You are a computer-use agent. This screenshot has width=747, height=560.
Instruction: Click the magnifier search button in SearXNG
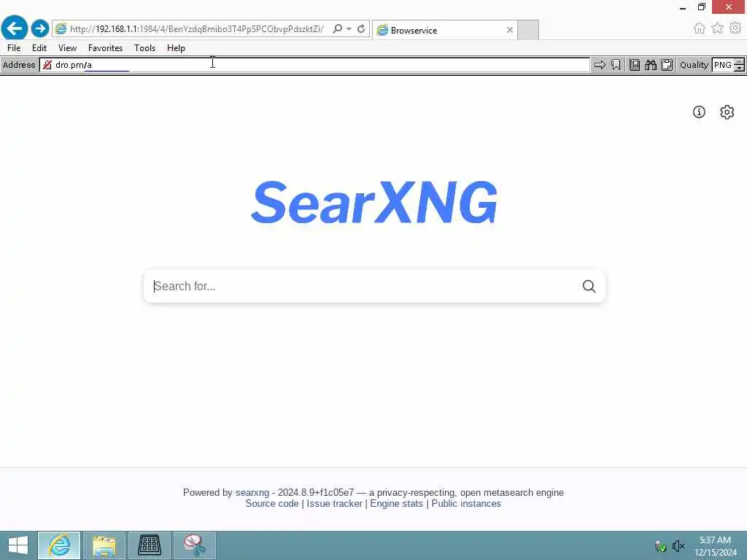[x=589, y=286]
